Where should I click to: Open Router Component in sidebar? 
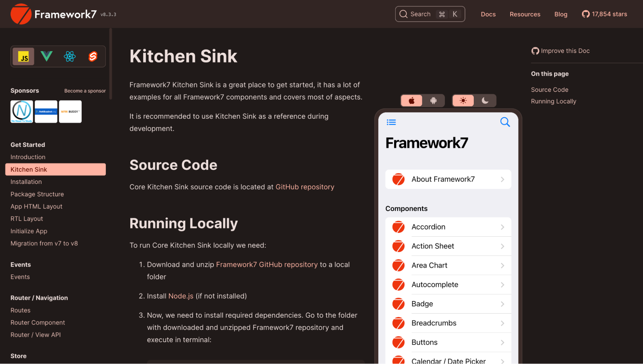point(38,323)
